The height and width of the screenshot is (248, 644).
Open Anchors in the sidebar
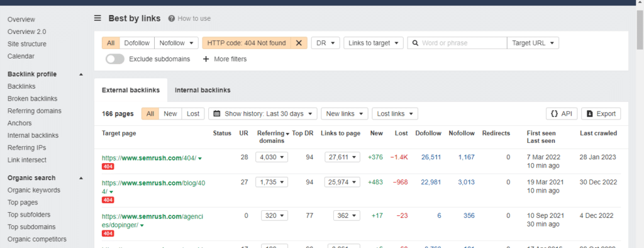click(19, 123)
